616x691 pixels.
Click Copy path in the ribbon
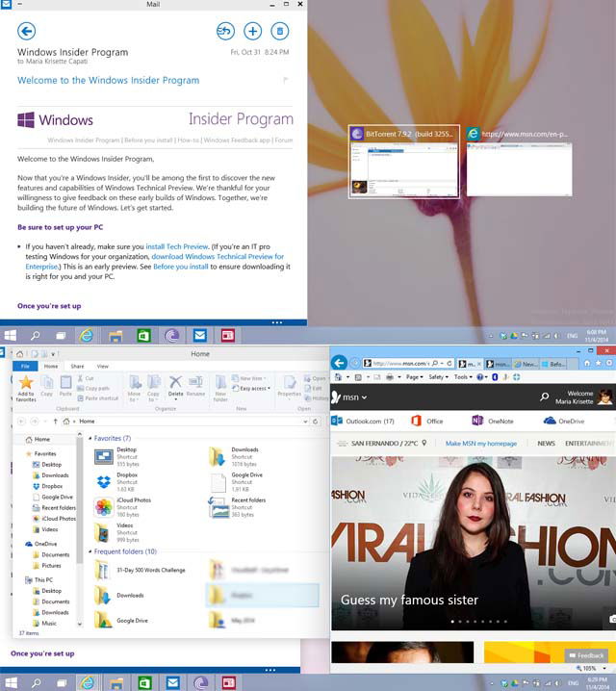click(93, 388)
